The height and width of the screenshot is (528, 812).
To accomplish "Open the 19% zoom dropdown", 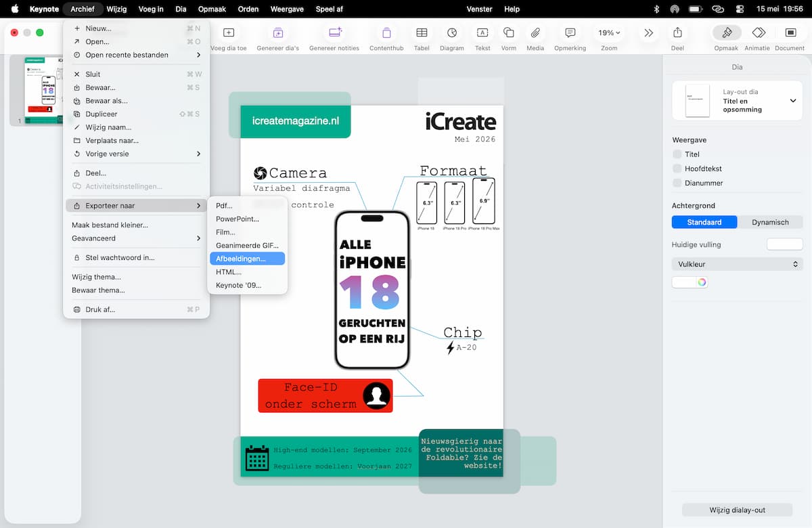I will [x=609, y=32].
